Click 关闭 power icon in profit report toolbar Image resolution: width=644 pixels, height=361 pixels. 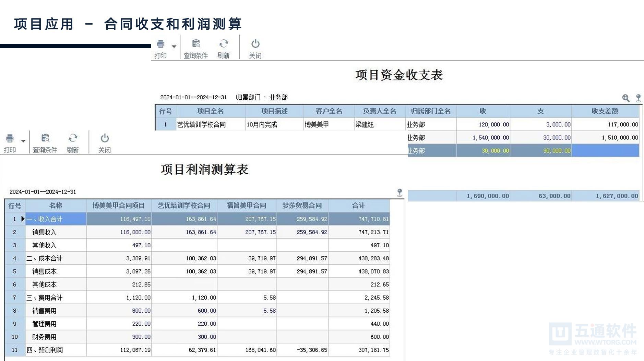105,138
